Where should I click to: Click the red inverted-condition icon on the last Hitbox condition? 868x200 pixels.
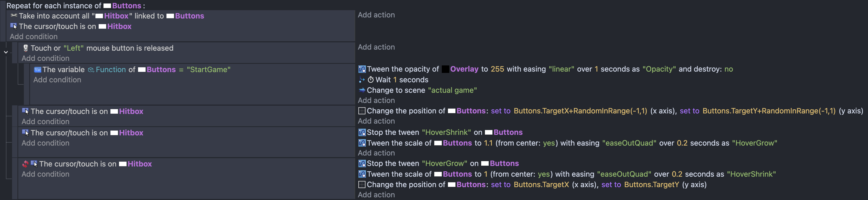(25, 164)
